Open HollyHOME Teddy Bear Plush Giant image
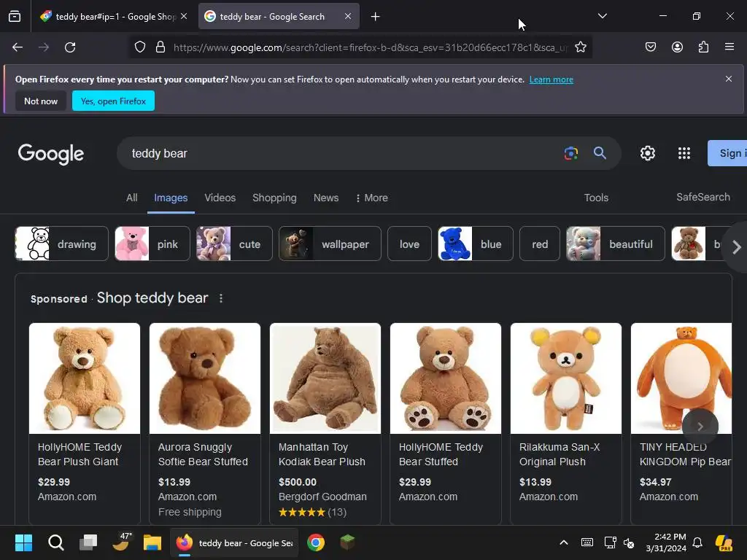 [x=85, y=378]
